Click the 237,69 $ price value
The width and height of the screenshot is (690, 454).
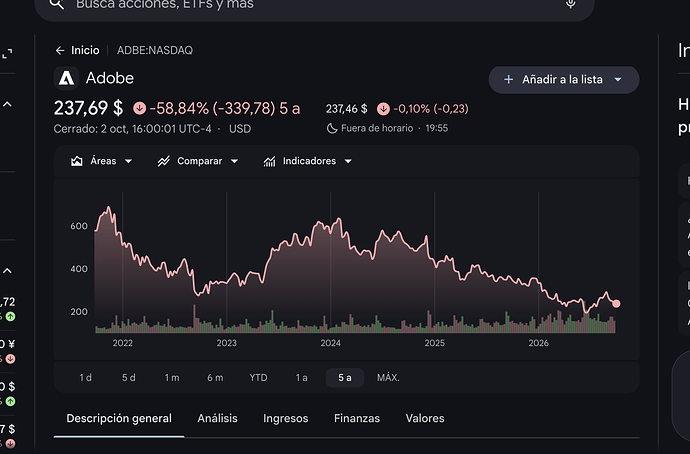[88, 108]
